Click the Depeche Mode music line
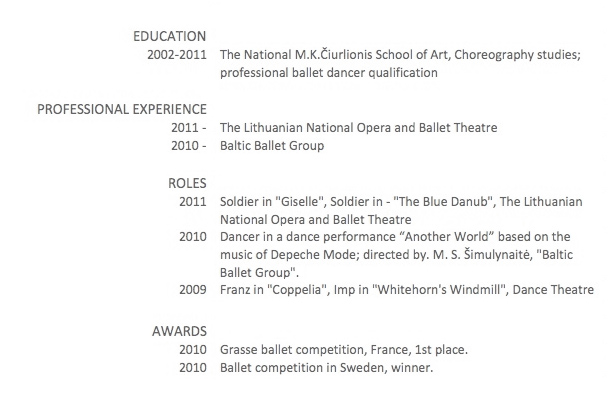The height and width of the screenshot is (397, 610). (396, 255)
